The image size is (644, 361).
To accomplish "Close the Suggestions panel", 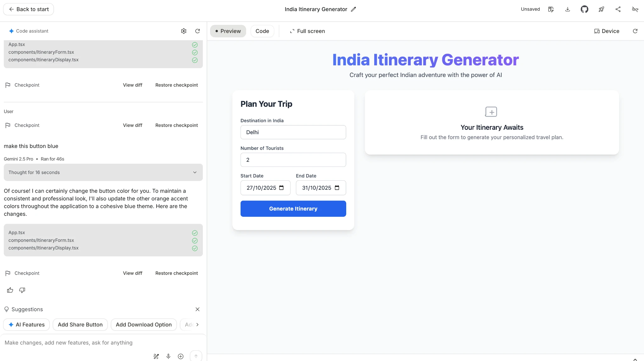I will (197, 309).
